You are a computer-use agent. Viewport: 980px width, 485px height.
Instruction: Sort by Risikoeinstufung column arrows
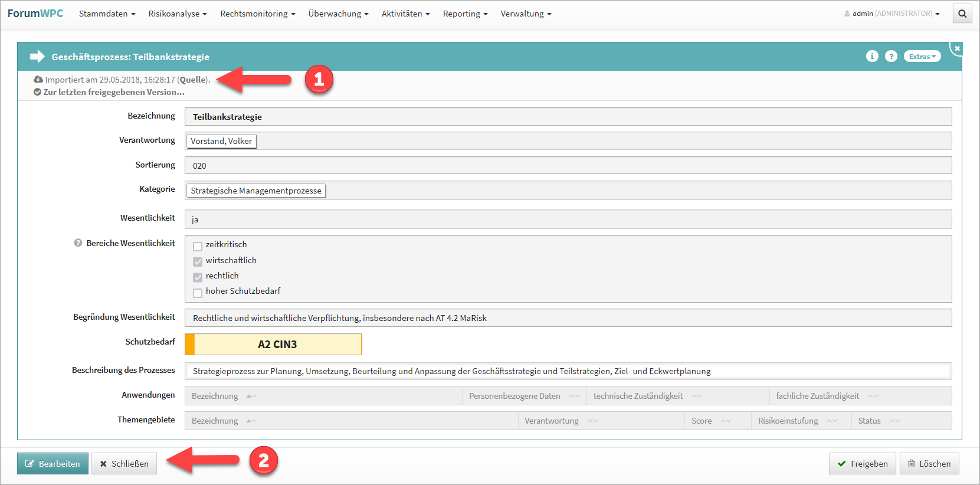832,421
